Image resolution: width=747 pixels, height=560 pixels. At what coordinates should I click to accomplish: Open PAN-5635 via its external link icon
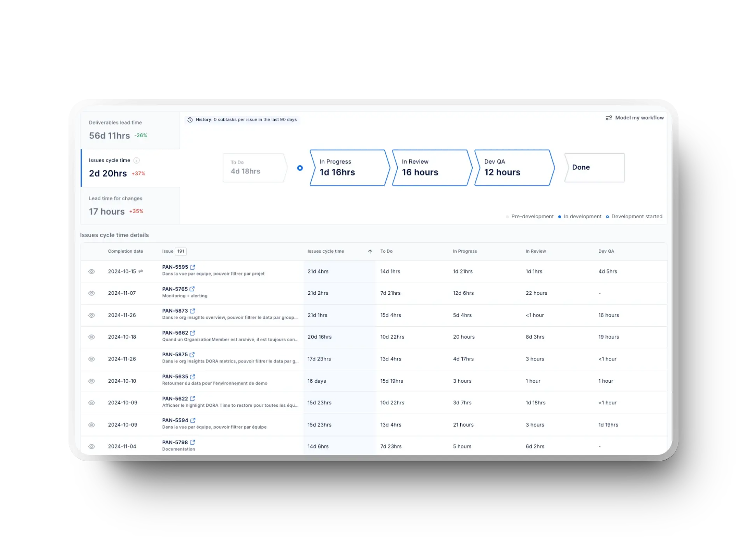(193, 376)
